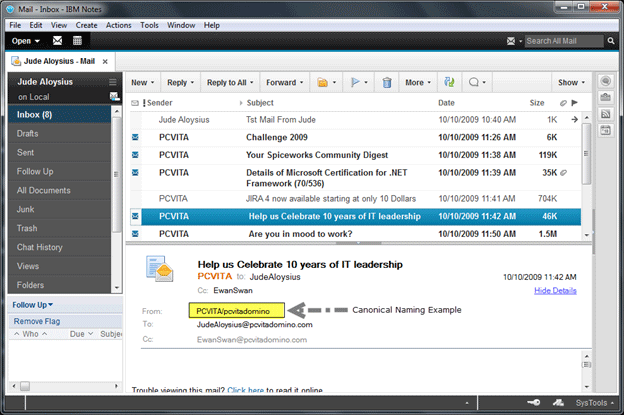
Task: Click the unread icon for Spiceworks Community Digest
Action: pyautogui.click(x=135, y=155)
